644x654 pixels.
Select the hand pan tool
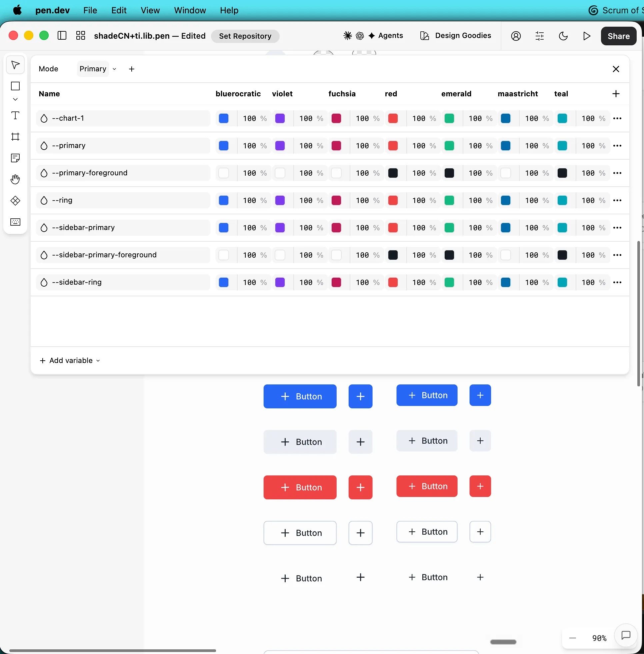(x=15, y=179)
